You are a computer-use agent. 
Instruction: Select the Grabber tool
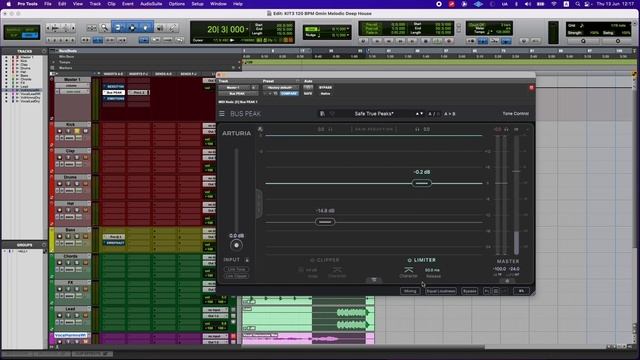pos(146,27)
